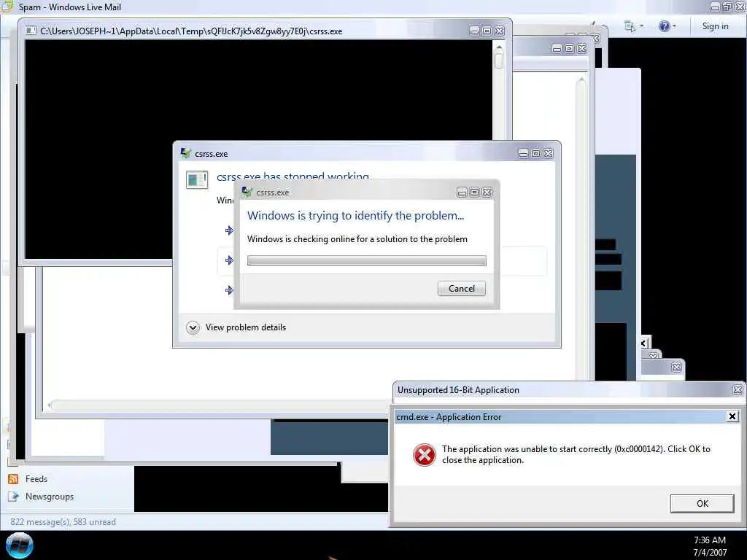Minimize the csrss.exe console window

coord(474,31)
